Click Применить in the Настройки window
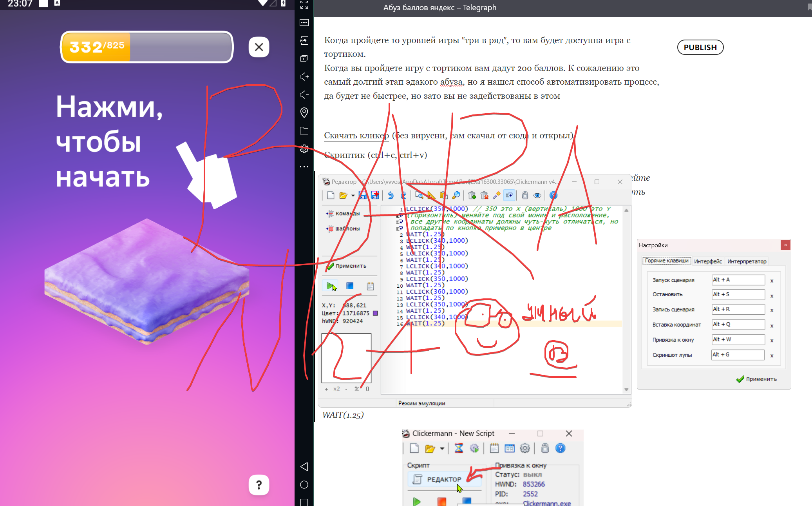Viewport: 812px width, 506px height. click(x=756, y=379)
